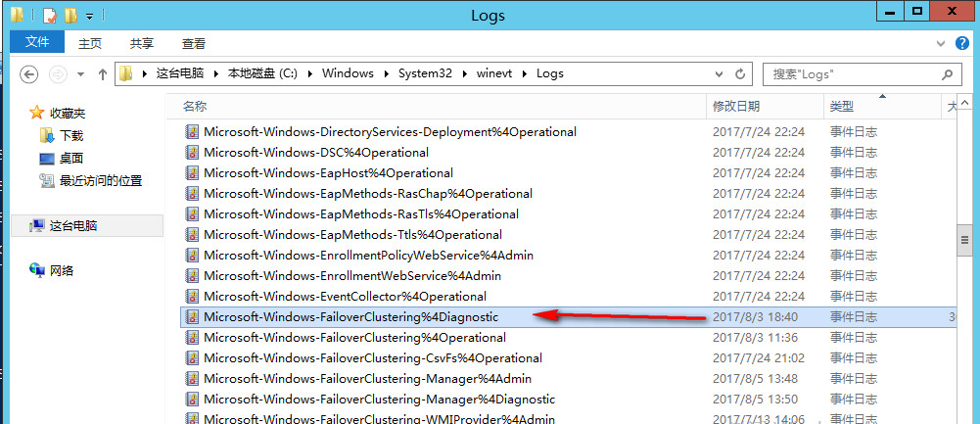Switch to the 共享 tab
This screenshot has width=980, height=424.
pos(142,44)
